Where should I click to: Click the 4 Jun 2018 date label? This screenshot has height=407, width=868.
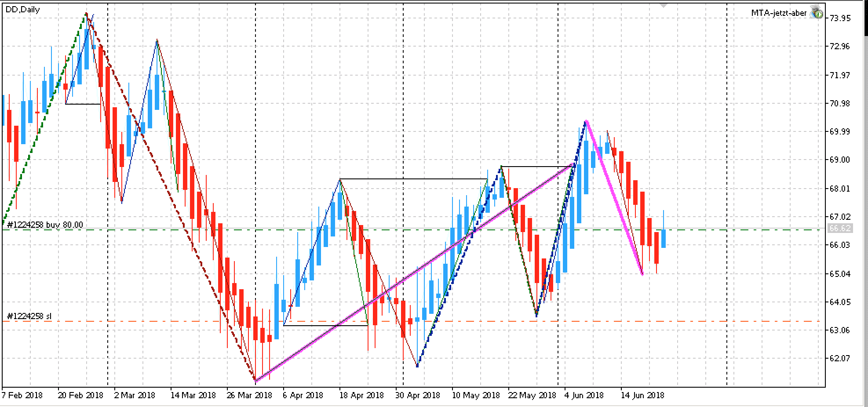pos(585,395)
